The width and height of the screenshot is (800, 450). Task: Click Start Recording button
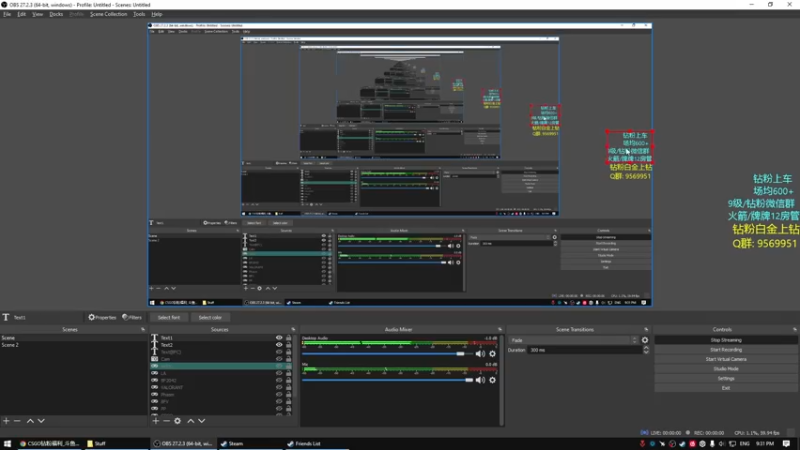[x=726, y=349]
